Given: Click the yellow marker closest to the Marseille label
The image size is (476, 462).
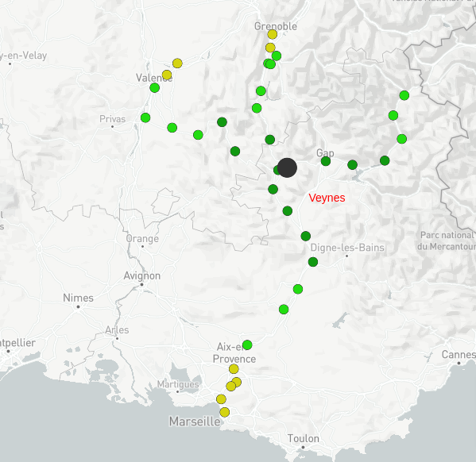Looking at the screenshot, I should coord(224,412).
